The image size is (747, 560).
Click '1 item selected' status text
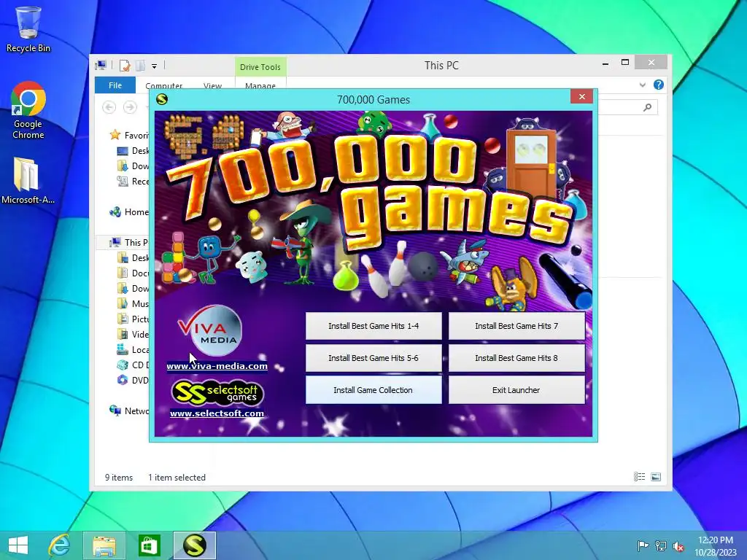point(177,478)
